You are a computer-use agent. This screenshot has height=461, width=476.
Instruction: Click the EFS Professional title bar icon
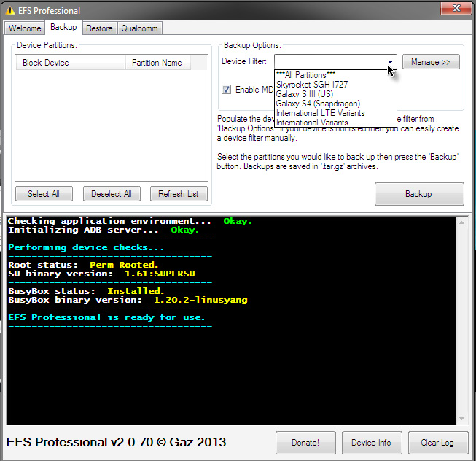coord(10,10)
